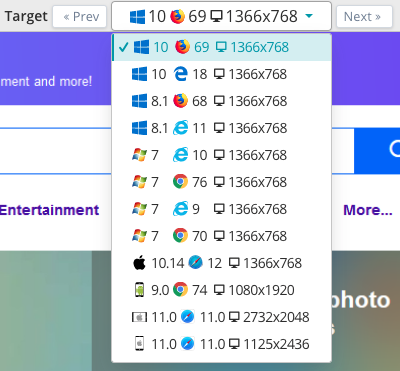Click the page's search input field
This screenshot has width=400, height=371.
(56, 151)
